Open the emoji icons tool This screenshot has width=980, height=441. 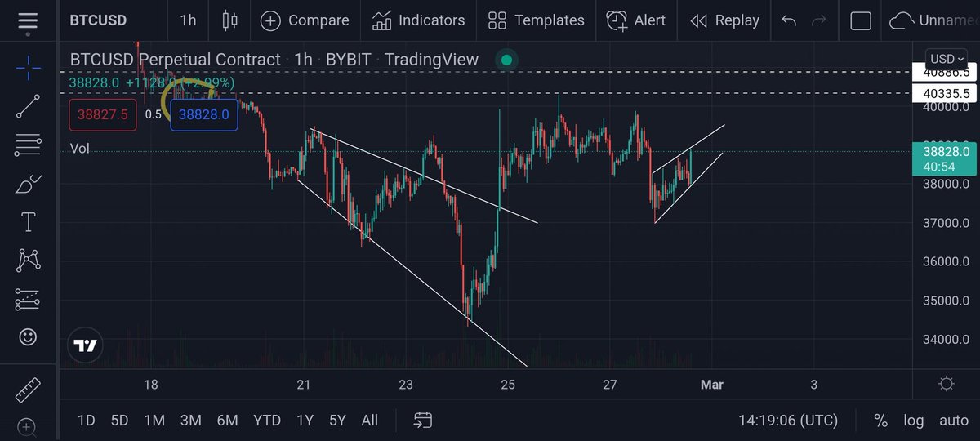point(28,337)
